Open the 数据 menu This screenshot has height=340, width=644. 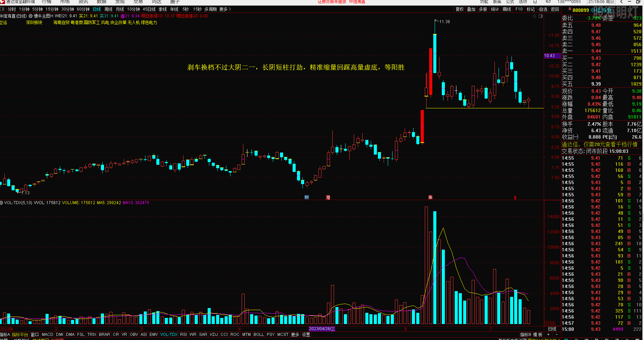102,2
